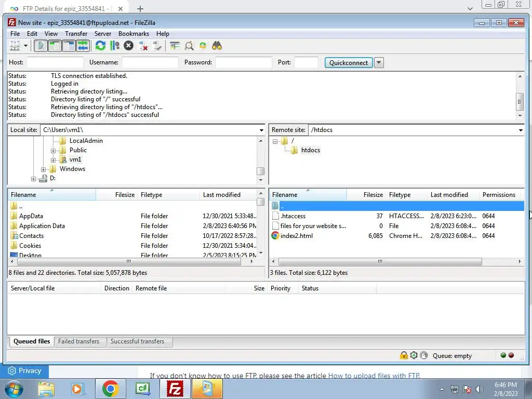Click the Quickconnect button

[349, 62]
